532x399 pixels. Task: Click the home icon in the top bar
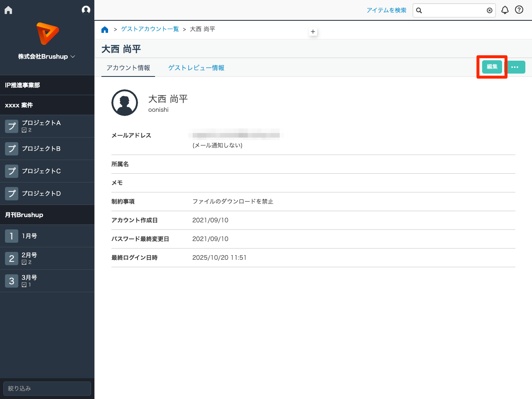pyautogui.click(x=8, y=10)
